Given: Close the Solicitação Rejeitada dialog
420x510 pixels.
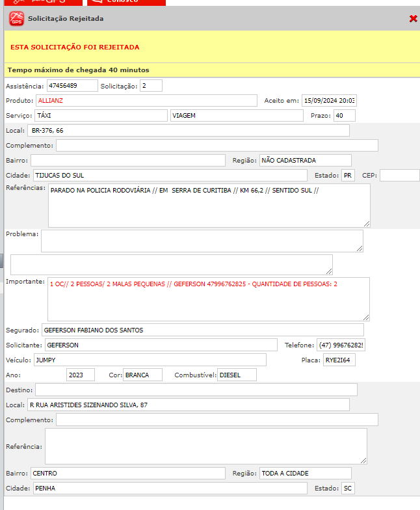Looking at the screenshot, I should (413, 19).
